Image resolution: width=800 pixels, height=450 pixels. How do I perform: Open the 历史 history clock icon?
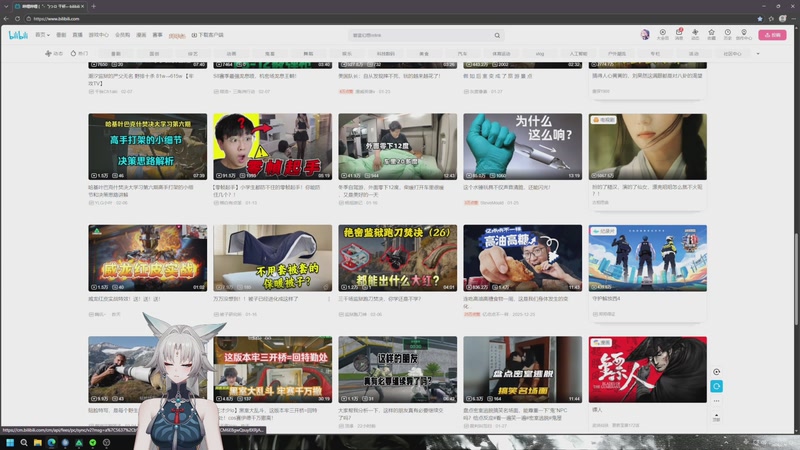[728, 34]
